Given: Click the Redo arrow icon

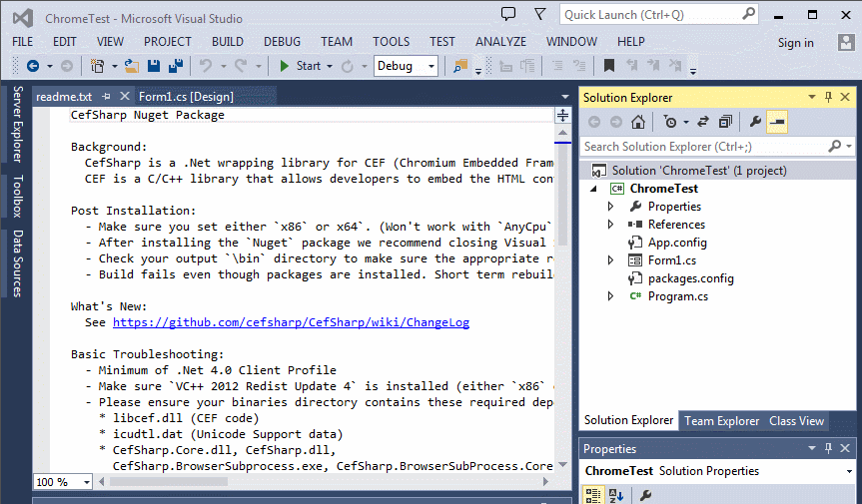Looking at the screenshot, I should (241, 66).
